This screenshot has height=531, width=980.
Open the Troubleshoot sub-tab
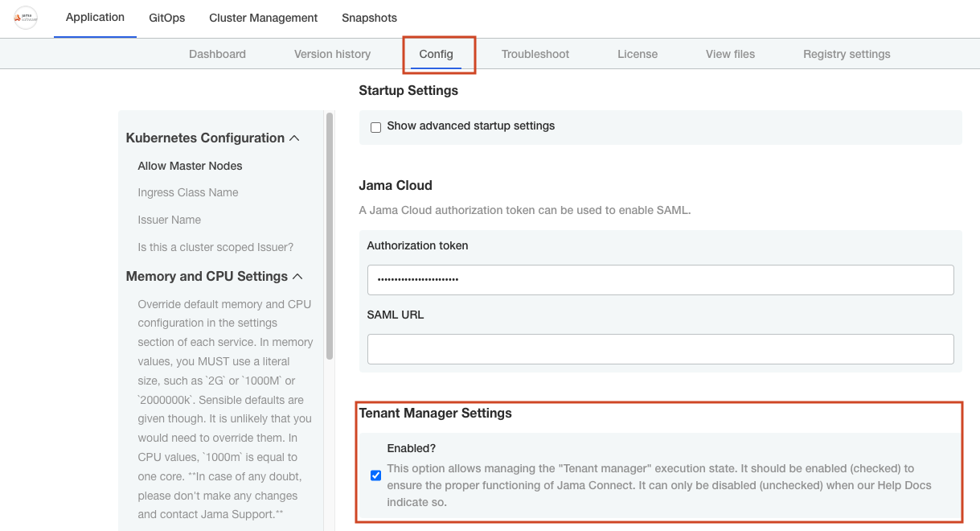click(535, 54)
